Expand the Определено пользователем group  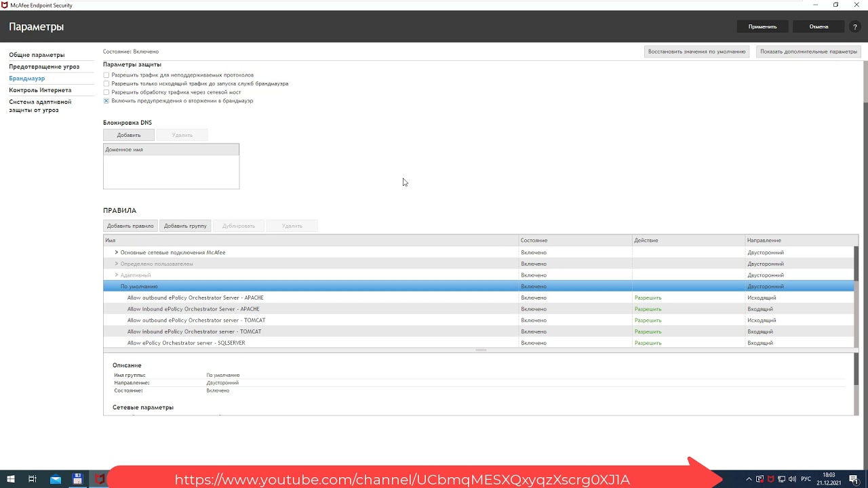coord(117,264)
